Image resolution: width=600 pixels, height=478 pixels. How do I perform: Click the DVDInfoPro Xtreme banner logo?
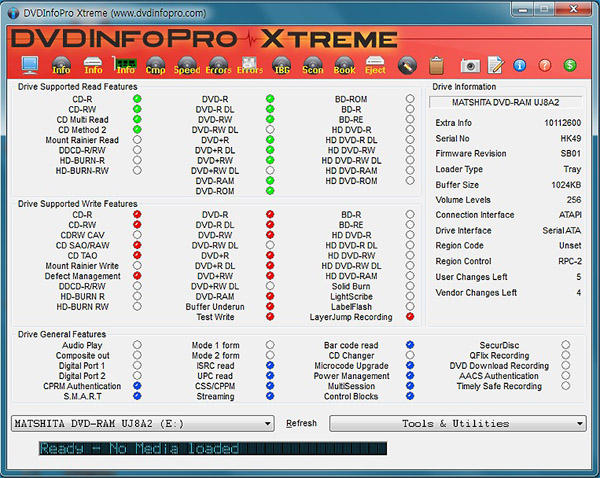point(204,39)
